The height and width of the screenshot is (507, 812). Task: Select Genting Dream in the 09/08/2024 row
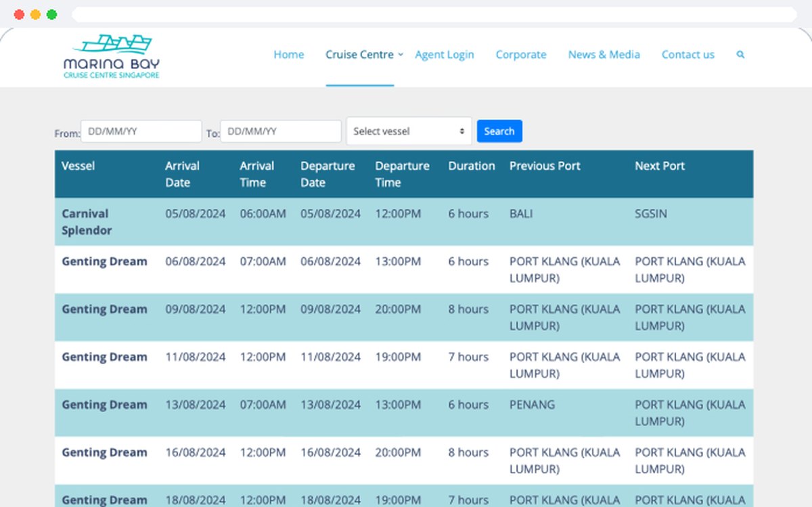[x=104, y=310]
